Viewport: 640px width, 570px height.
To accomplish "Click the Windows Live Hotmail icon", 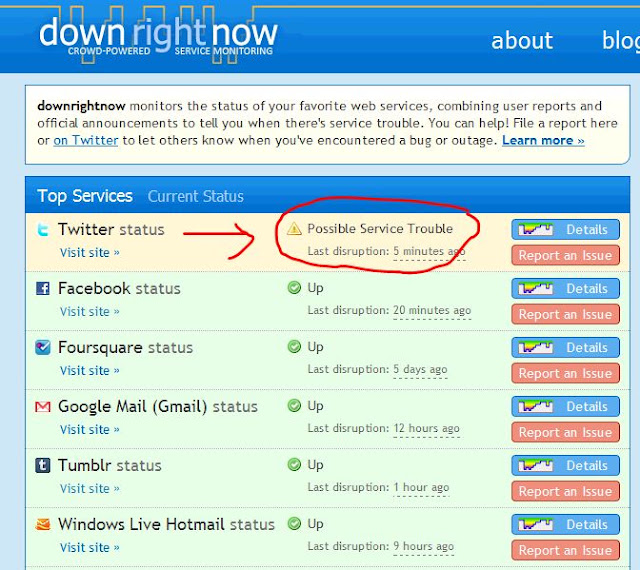I will tap(42, 524).
